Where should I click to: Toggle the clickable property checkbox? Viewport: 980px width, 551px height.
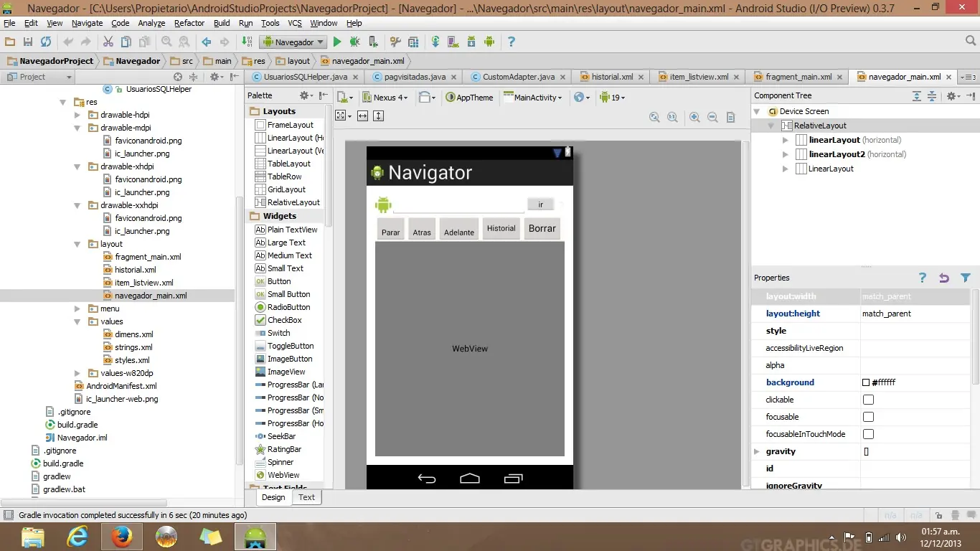868,400
